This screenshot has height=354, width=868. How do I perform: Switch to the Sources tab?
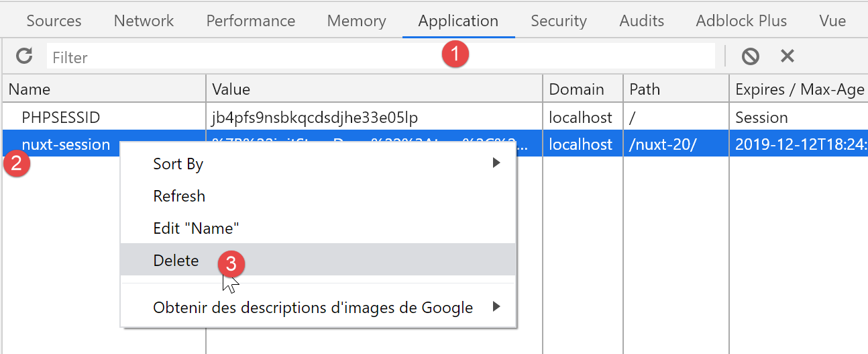pos(54,21)
